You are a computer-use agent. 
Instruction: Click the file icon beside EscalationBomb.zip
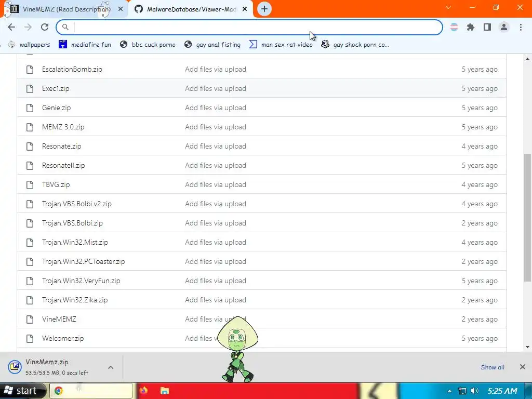30,70
